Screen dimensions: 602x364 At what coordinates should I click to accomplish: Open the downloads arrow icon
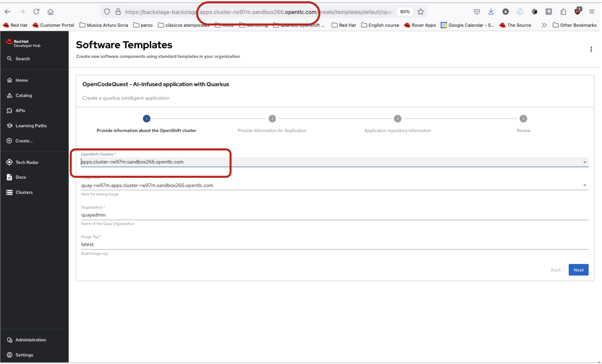(491, 12)
